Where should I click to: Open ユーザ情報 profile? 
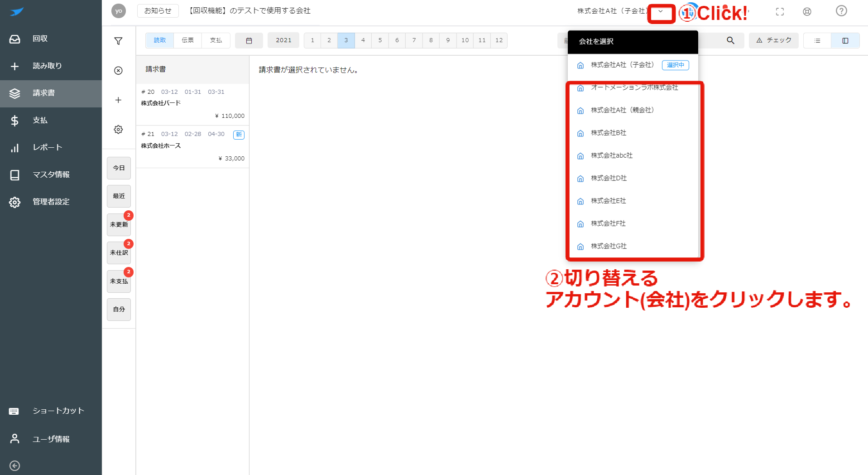(51, 439)
